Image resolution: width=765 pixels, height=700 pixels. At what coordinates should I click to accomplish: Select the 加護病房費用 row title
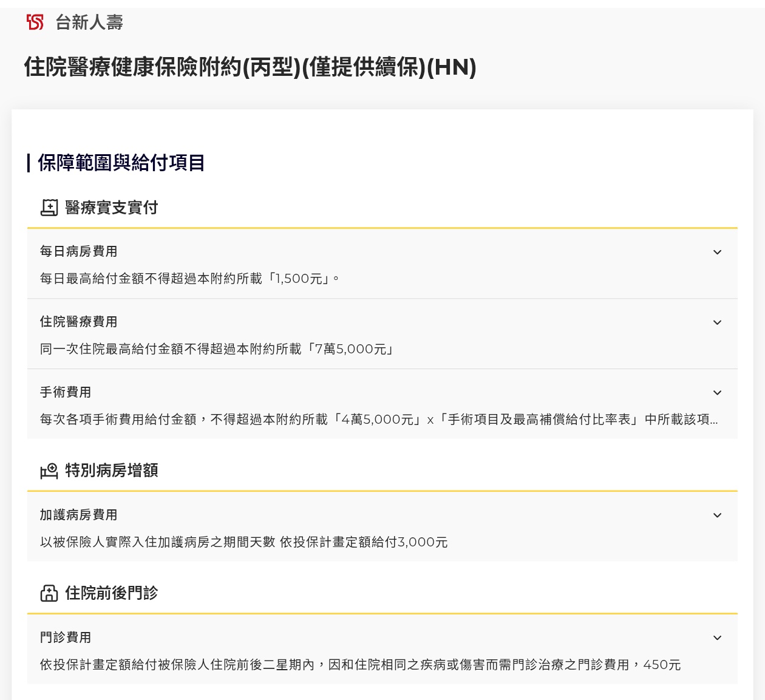79,515
